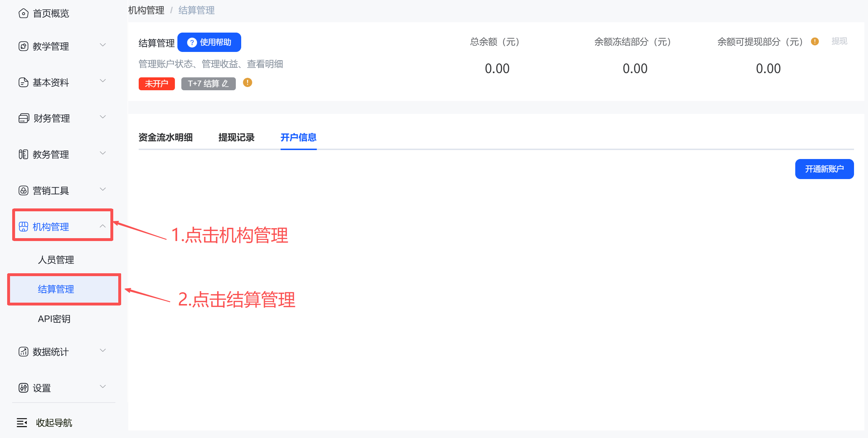This screenshot has width=868, height=438.
Task: Switch to the 资金流水明细 tab
Action: click(166, 138)
